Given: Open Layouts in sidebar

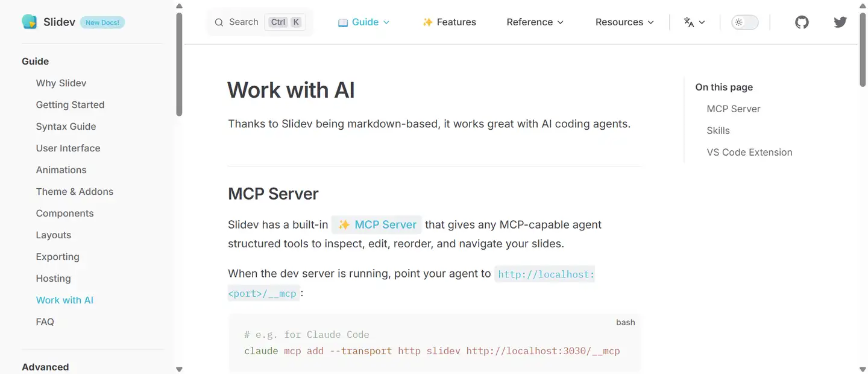Looking at the screenshot, I should [x=54, y=235].
